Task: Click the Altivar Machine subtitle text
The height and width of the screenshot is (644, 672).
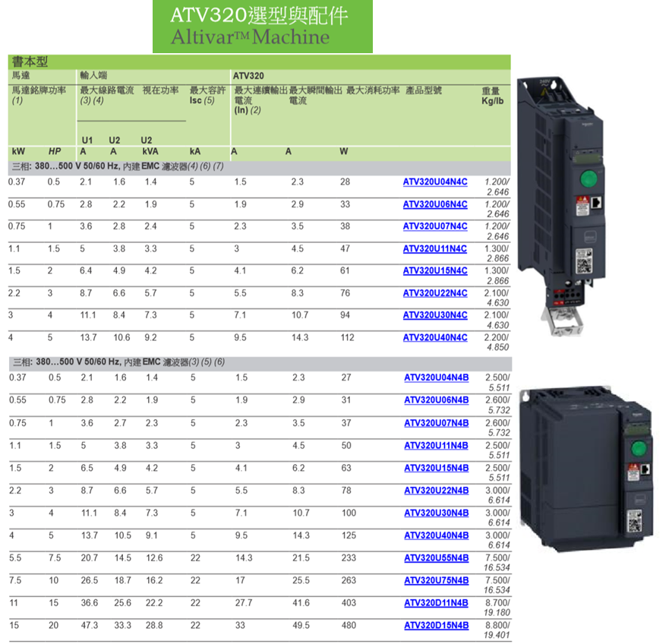Action: click(251, 37)
